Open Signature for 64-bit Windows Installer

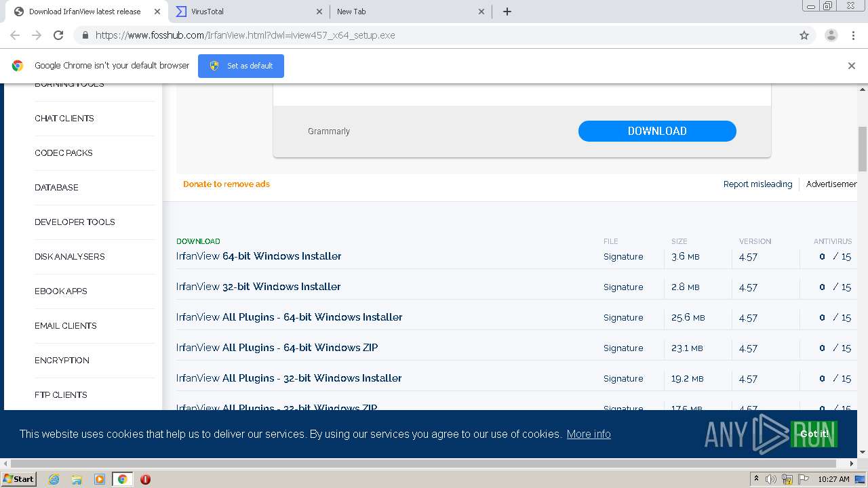click(x=623, y=256)
